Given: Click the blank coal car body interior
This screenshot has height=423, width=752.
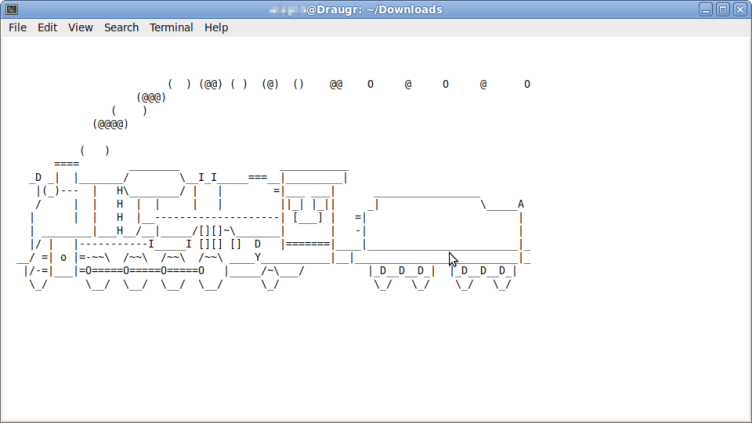Looking at the screenshot, I should pos(440,224).
